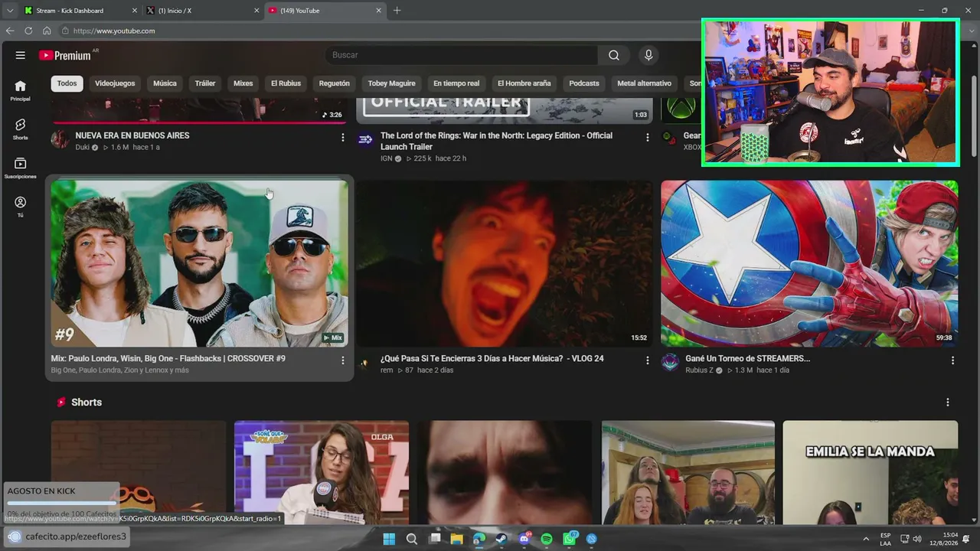Open Windows taskbar search

click(411, 539)
